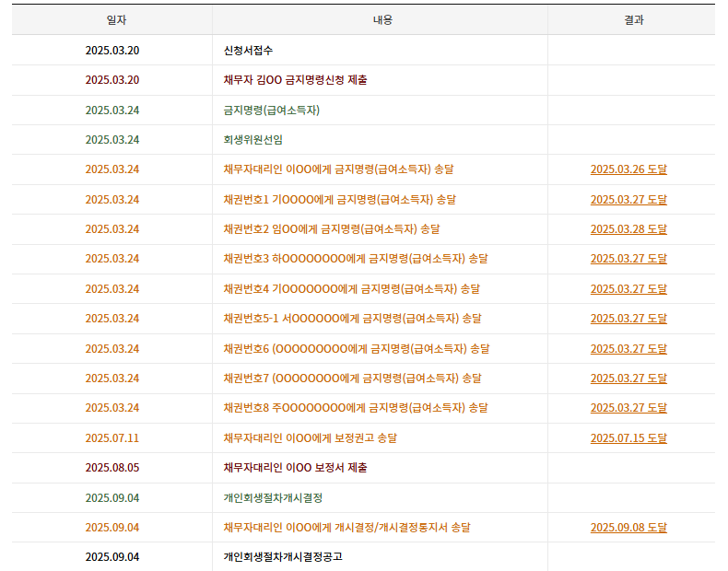Open the 2025.09.08 도달 result link
The image size is (728, 571).
point(628,528)
